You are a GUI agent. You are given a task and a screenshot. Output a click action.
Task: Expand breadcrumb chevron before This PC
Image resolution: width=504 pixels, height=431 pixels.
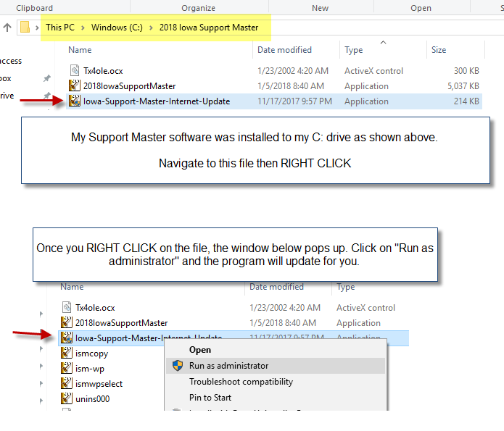tap(37, 28)
